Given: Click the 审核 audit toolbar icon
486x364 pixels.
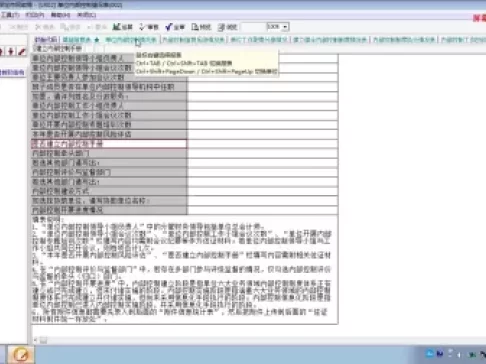Looking at the screenshot, I should pos(149,27).
